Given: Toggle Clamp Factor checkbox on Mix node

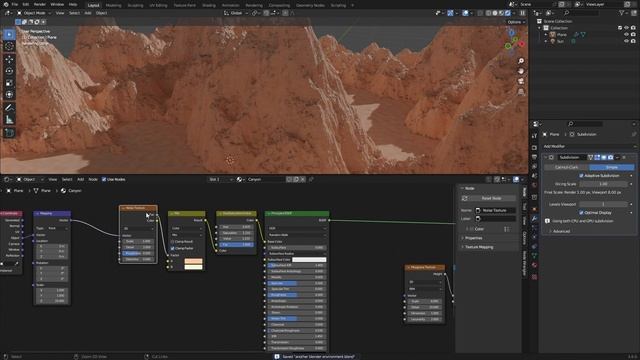Looking at the screenshot, I should point(172,248).
